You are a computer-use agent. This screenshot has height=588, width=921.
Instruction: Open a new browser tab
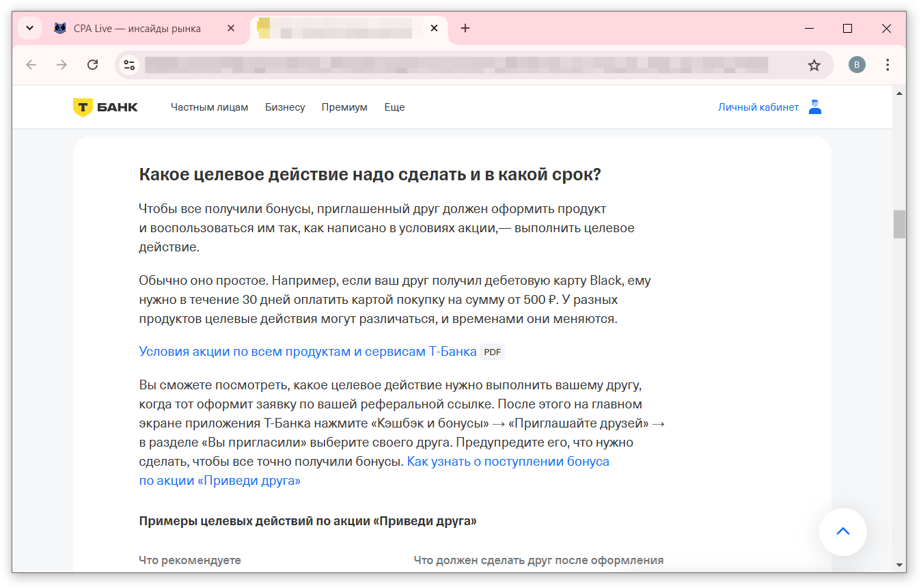(x=465, y=28)
